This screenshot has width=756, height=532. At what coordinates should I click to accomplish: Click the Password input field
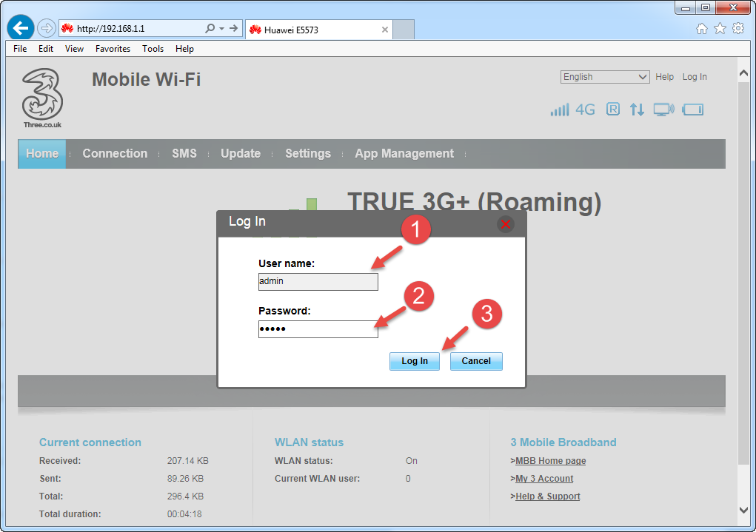(318, 329)
